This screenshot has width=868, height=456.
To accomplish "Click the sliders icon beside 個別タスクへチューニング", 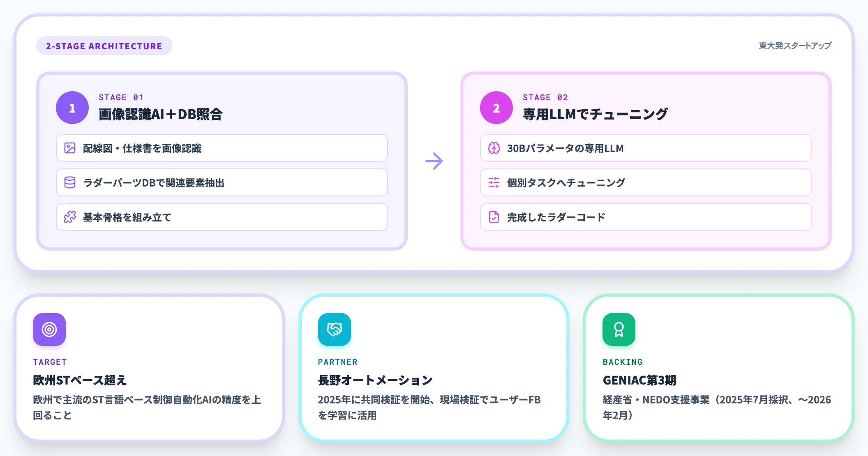I will click(494, 183).
